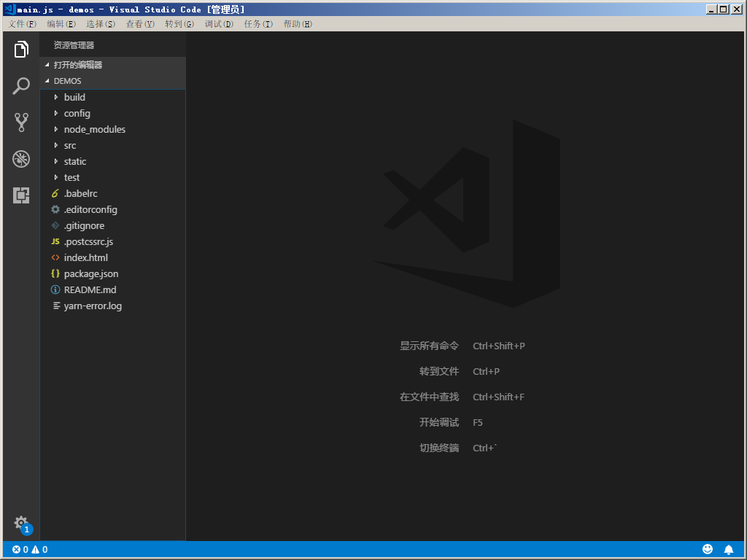The image size is (747, 560).
Task: Select the build folder name
Action: (x=75, y=97)
